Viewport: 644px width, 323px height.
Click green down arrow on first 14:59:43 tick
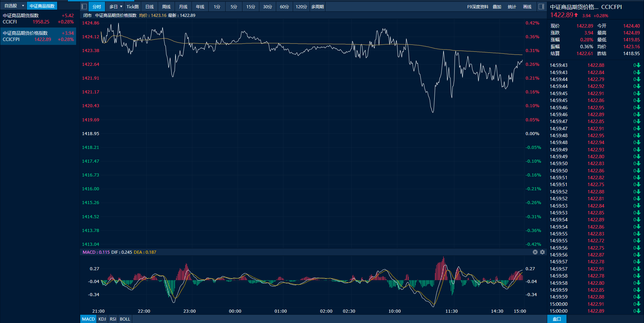(638, 65)
